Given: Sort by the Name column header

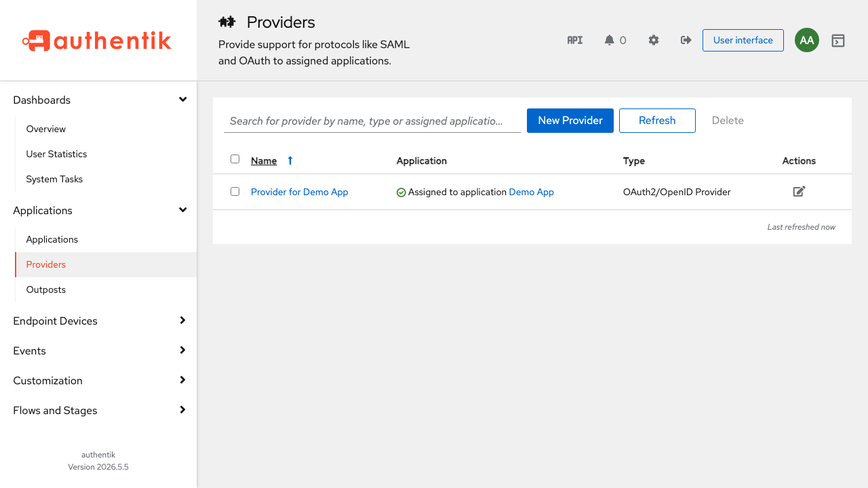Looking at the screenshot, I should (x=264, y=161).
